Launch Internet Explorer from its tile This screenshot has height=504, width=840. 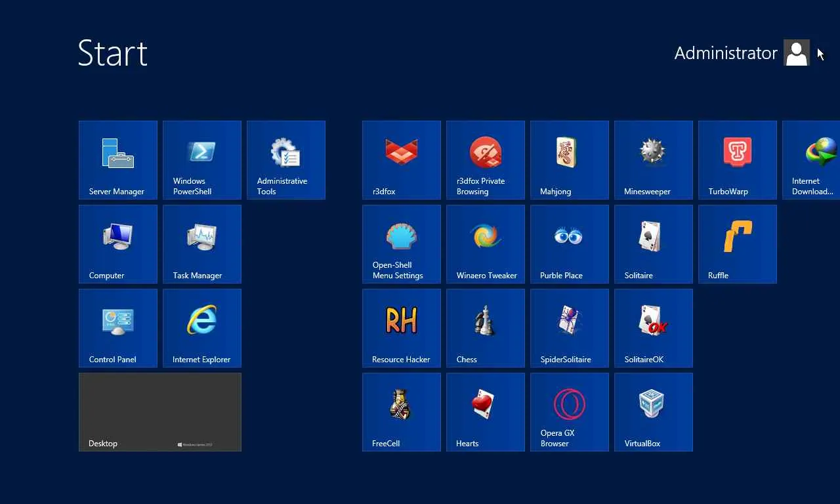click(x=202, y=328)
